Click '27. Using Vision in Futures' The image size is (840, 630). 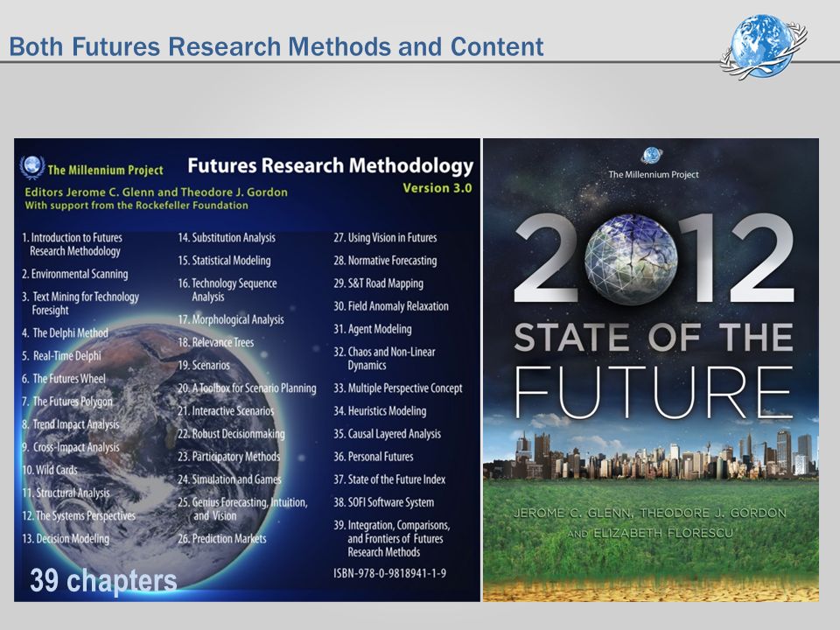click(x=385, y=237)
